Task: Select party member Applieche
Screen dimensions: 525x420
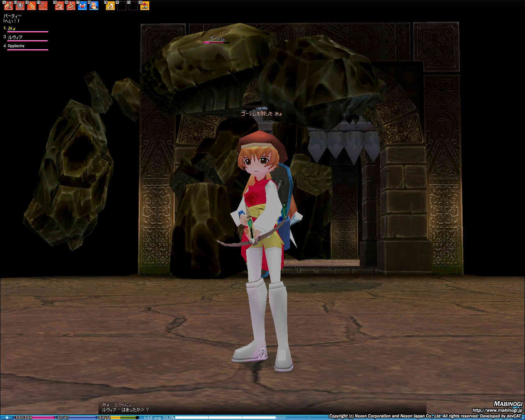Action: pos(16,46)
